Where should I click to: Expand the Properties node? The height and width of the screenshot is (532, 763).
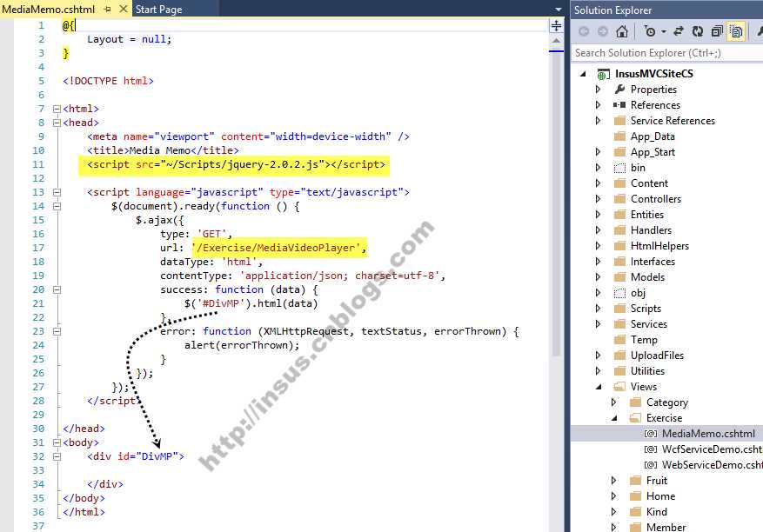click(598, 90)
